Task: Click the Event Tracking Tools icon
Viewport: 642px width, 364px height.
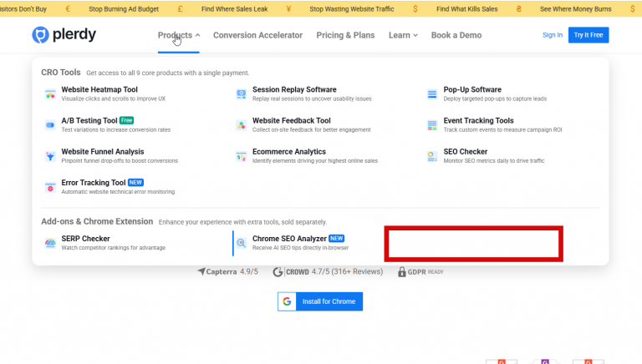Action: click(x=432, y=125)
